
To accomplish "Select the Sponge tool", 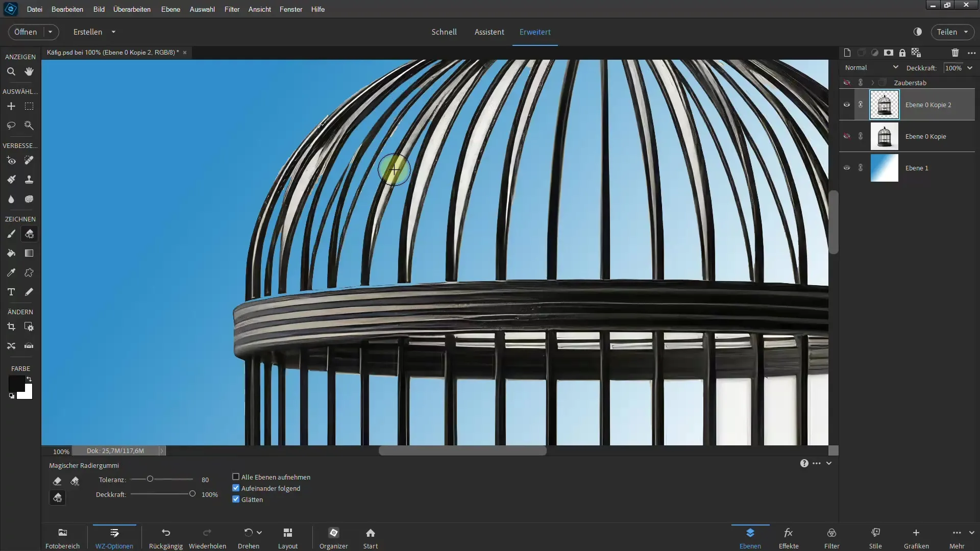I will pos(29,199).
